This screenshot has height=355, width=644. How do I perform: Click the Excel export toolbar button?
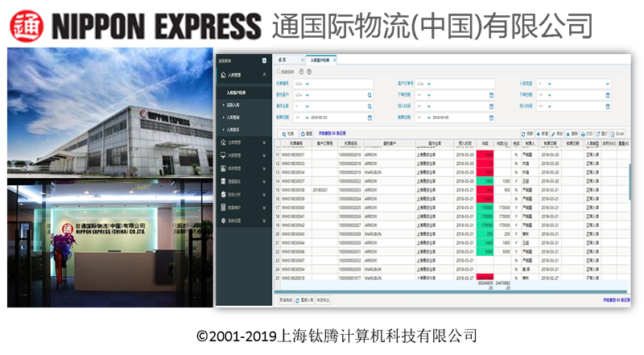click(x=617, y=134)
